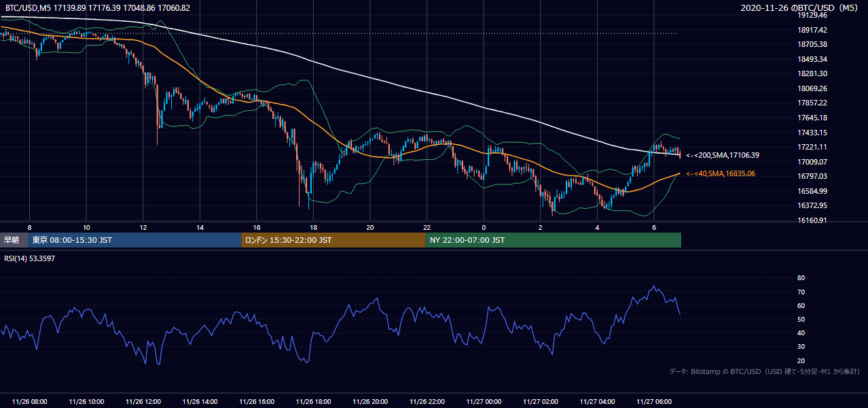This screenshot has width=868, height=408.
Task: Click the 11/26 14:00 bottom time label
Action: (x=200, y=402)
